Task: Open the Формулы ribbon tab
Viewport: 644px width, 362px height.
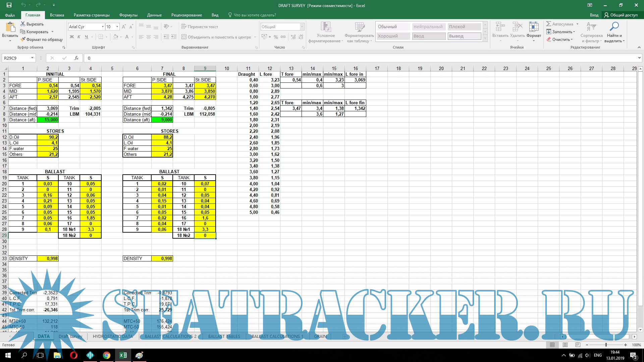Action: coord(128,15)
